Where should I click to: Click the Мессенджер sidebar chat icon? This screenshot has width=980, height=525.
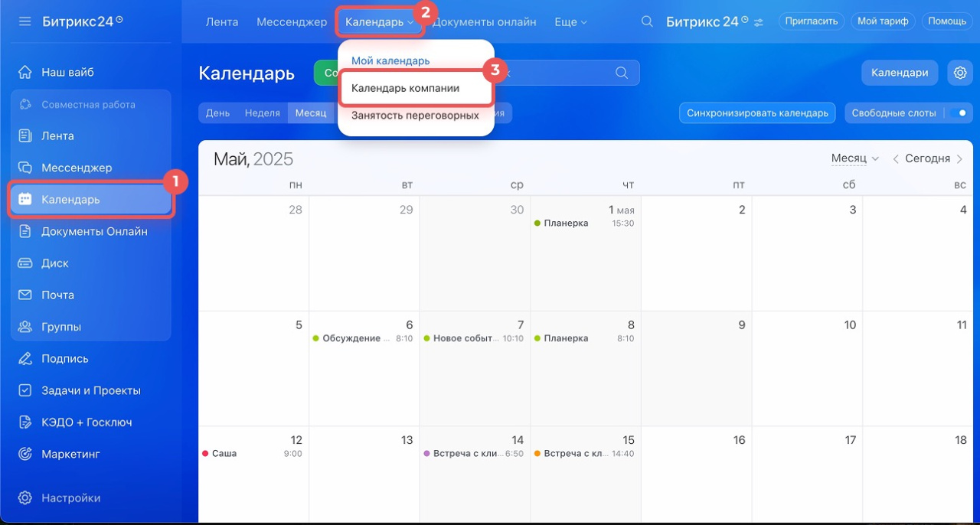coord(25,168)
